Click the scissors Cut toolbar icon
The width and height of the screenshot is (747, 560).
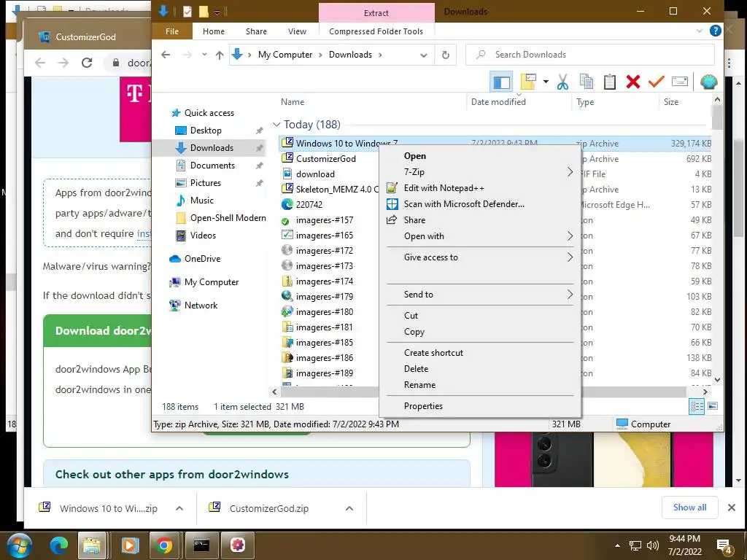point(562,82)
